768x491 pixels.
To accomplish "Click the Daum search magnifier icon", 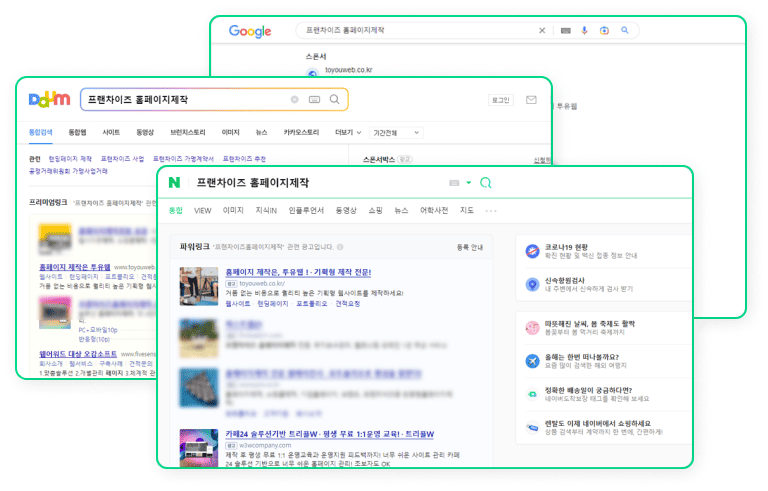I will coord(334,100).
